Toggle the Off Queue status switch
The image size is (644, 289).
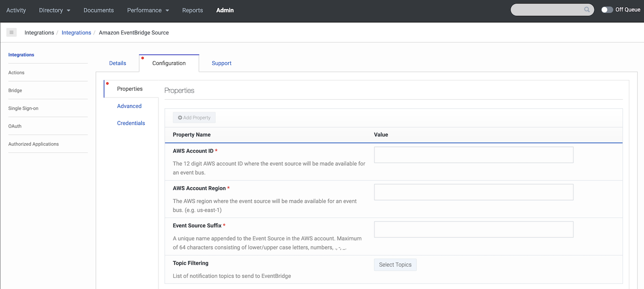pos(607,9)
